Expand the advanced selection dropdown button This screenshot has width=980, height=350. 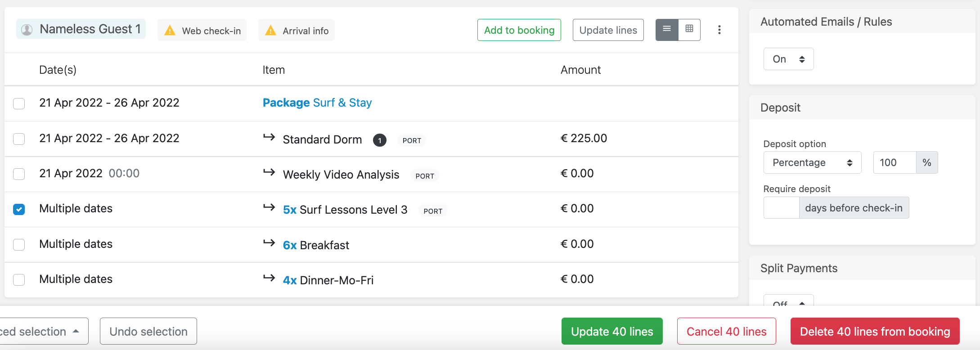pyautogui.click(x=43, y=332)
